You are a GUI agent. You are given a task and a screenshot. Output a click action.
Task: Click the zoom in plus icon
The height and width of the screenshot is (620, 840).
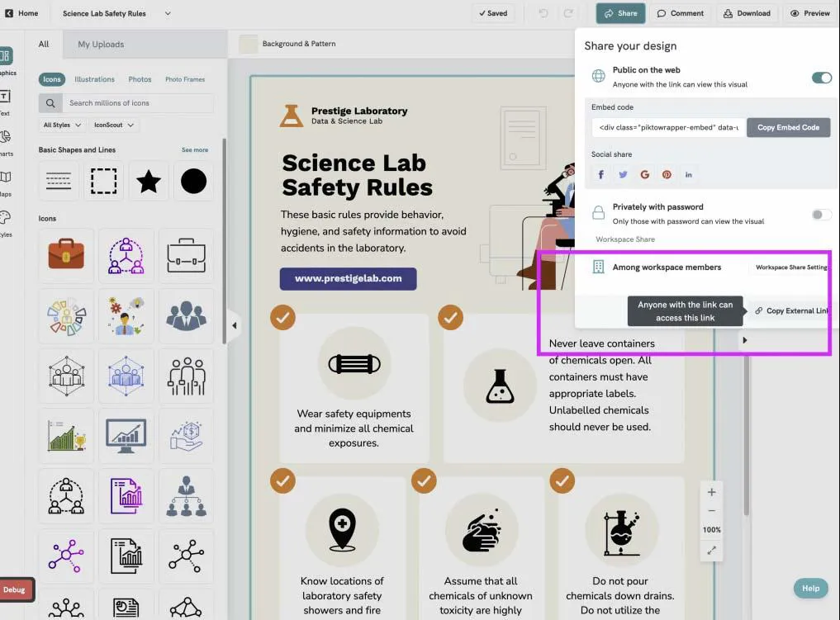[x=711, y=492]
